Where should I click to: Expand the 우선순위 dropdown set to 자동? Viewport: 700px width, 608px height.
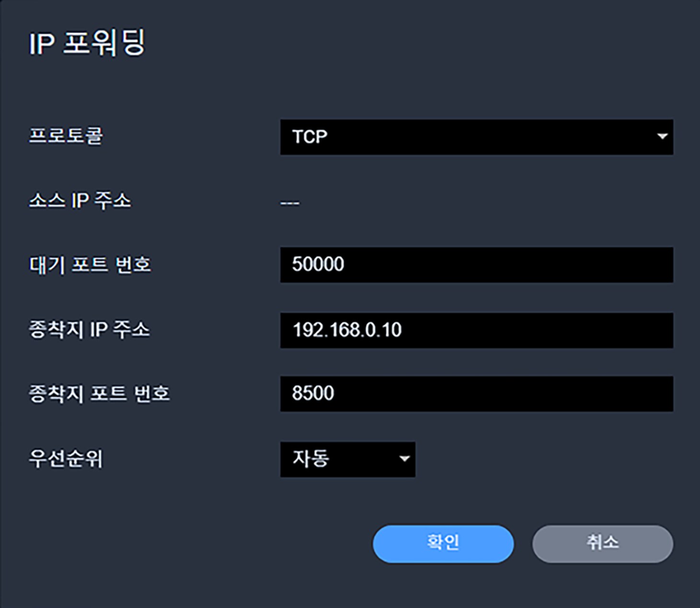point(347,459)
